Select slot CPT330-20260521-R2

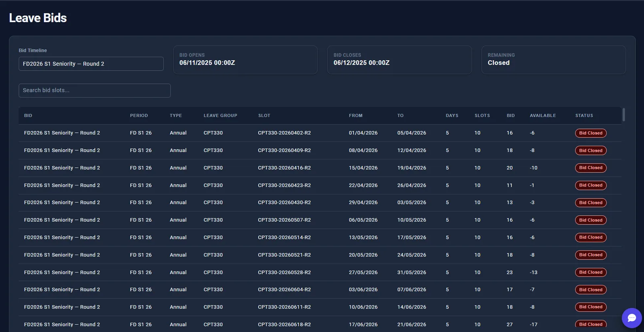284,255
